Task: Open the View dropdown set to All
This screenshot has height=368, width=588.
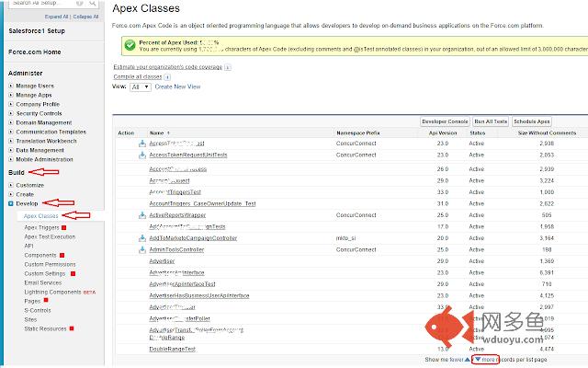Action: 141,87
